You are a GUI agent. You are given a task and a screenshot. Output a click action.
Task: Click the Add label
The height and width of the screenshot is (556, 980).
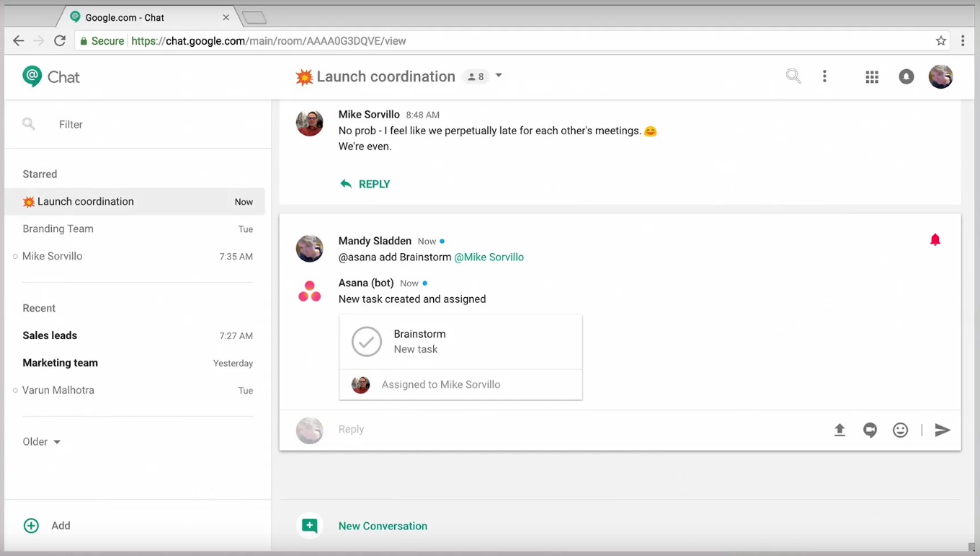(x=61, y=526)
